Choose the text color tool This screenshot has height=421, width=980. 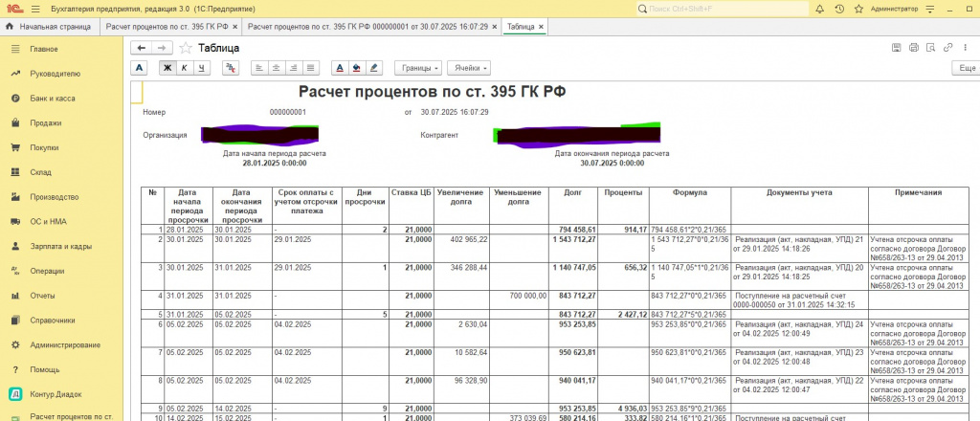click(x=340, y=68)
